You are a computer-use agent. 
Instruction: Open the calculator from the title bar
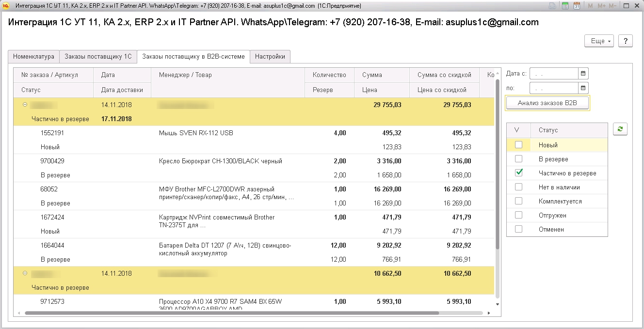[x=565, y=5]
